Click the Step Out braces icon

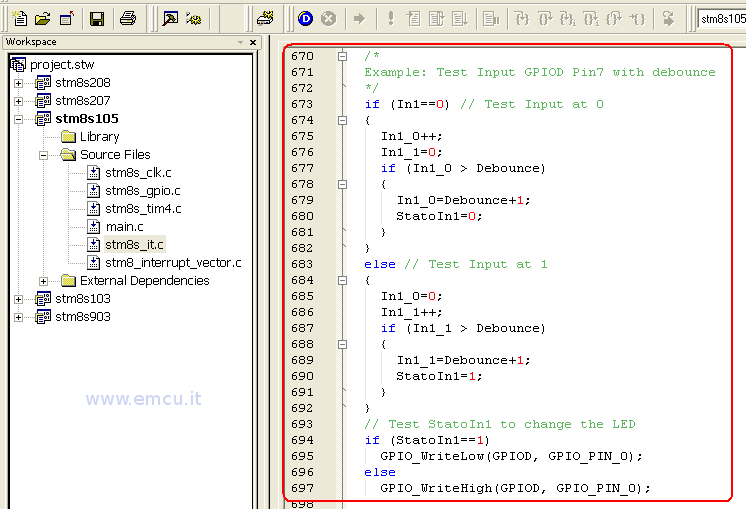point(614,19)
